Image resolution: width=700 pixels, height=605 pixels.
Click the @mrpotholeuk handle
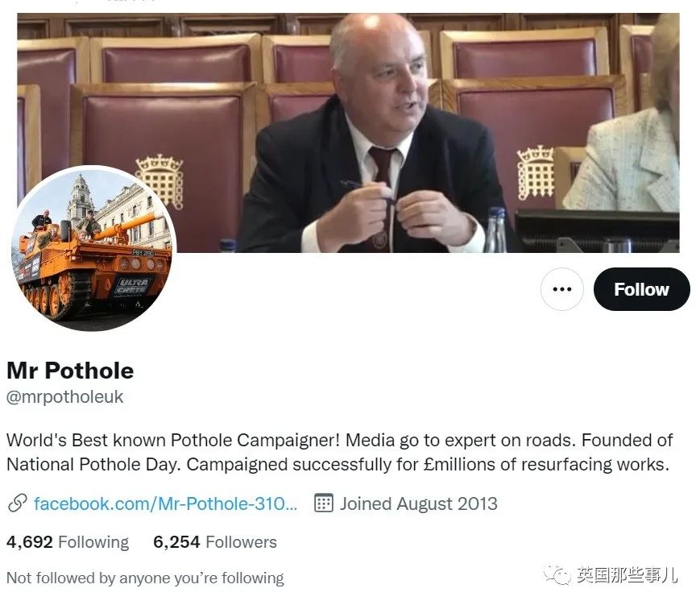click(x=64, y=396)
